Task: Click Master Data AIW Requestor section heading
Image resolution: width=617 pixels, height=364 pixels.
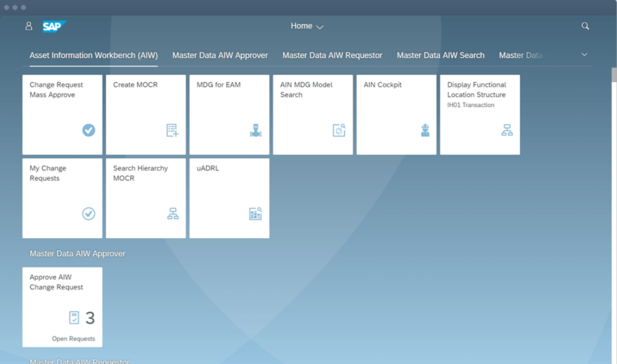Action: click(79, 361)
